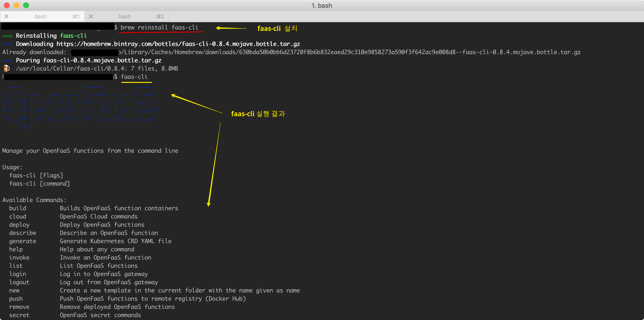Screen dimensions: 644x320
Task: Click 'faas-cli [flags]' usage line
Action: pyautogui.click(x=36, y=175)
